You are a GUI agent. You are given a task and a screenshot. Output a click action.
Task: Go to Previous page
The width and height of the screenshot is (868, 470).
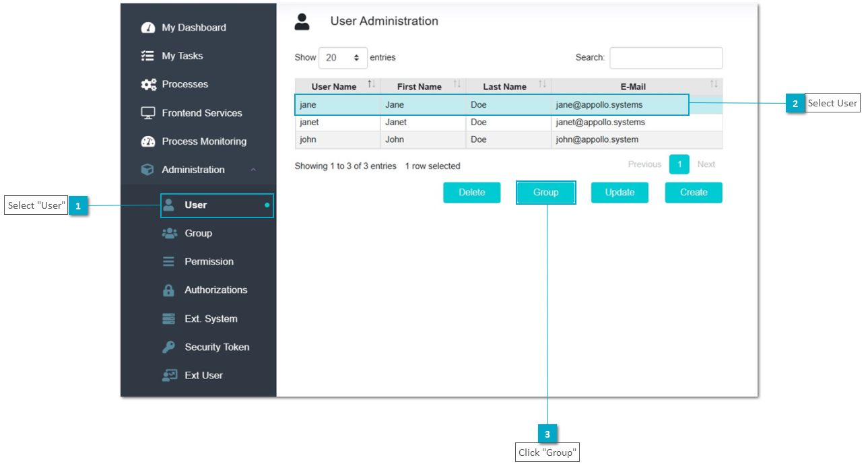644,164
